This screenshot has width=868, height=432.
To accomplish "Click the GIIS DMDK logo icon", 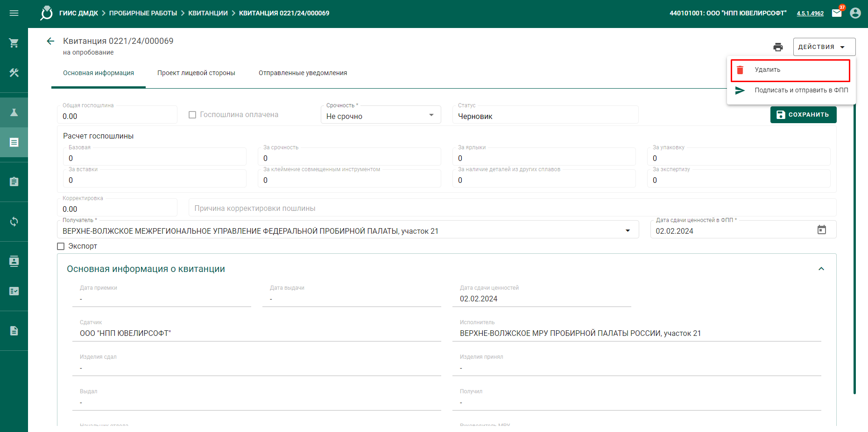I will click(x=46, y=13).
